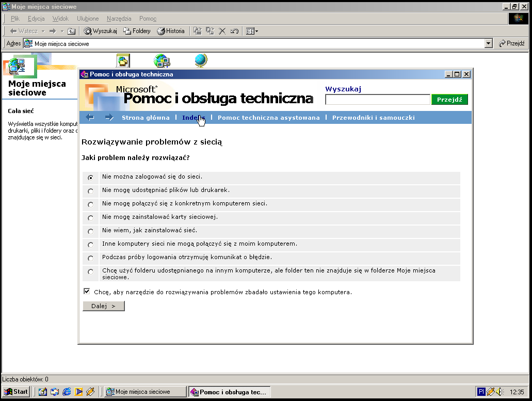This screenshot has width=532, height=401.
Task: Open Pomoc techniczna asystowana link
Action: click(269, 118)
